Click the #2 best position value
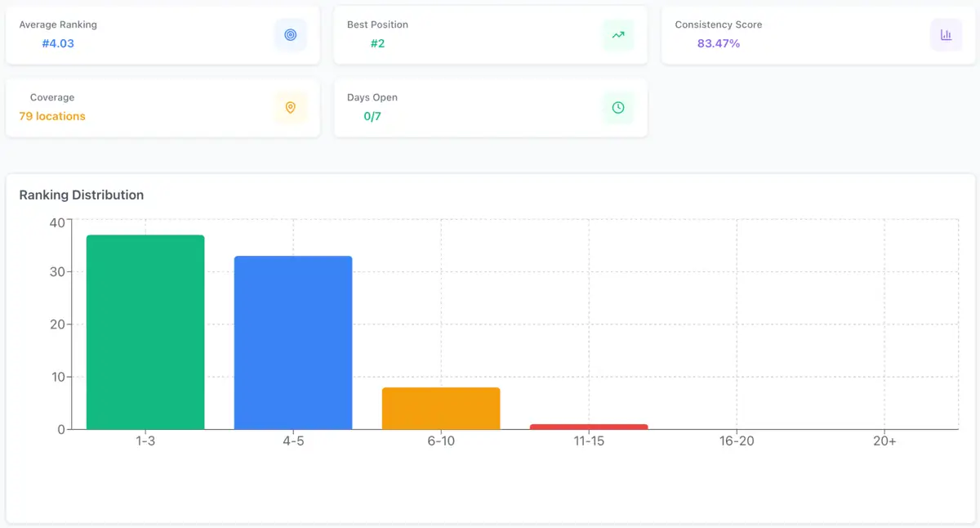The image size is (980, 528). [377, 43]
